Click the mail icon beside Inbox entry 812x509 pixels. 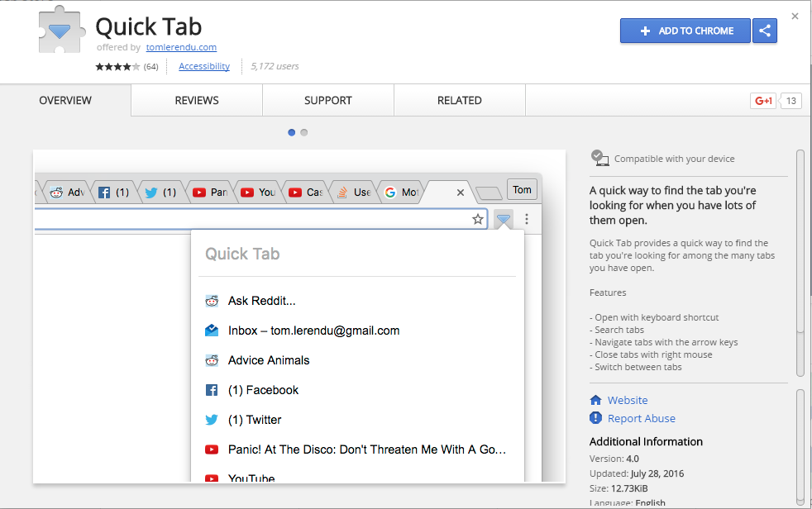pyautogui.click(x=212, y=331)
